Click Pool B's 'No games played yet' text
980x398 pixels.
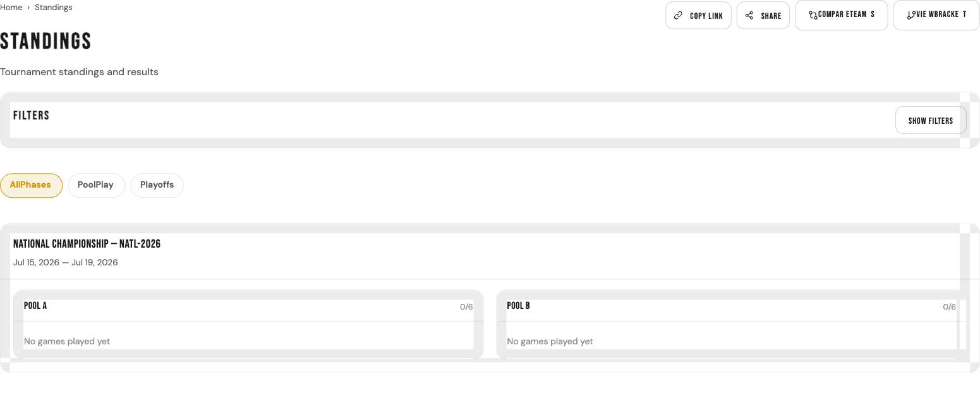click(x=550, y=341)
